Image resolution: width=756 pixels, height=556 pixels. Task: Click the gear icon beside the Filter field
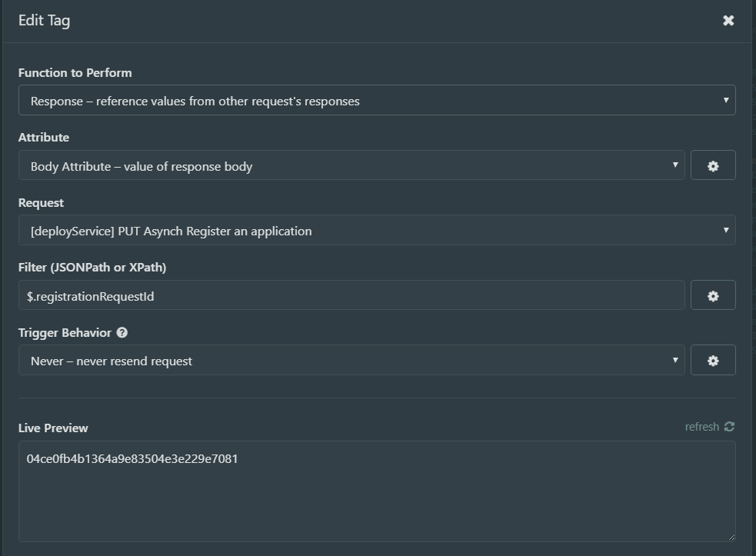pos(713,296)
